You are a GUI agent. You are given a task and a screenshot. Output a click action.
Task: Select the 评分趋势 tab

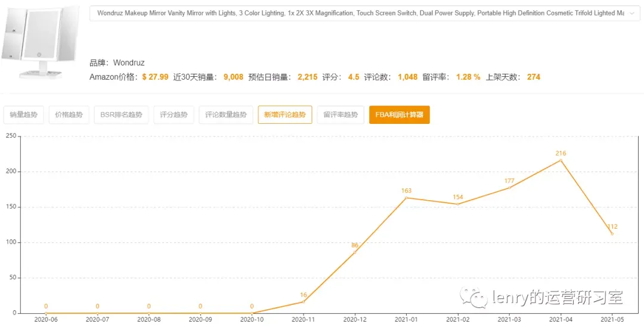click(174, 115)
